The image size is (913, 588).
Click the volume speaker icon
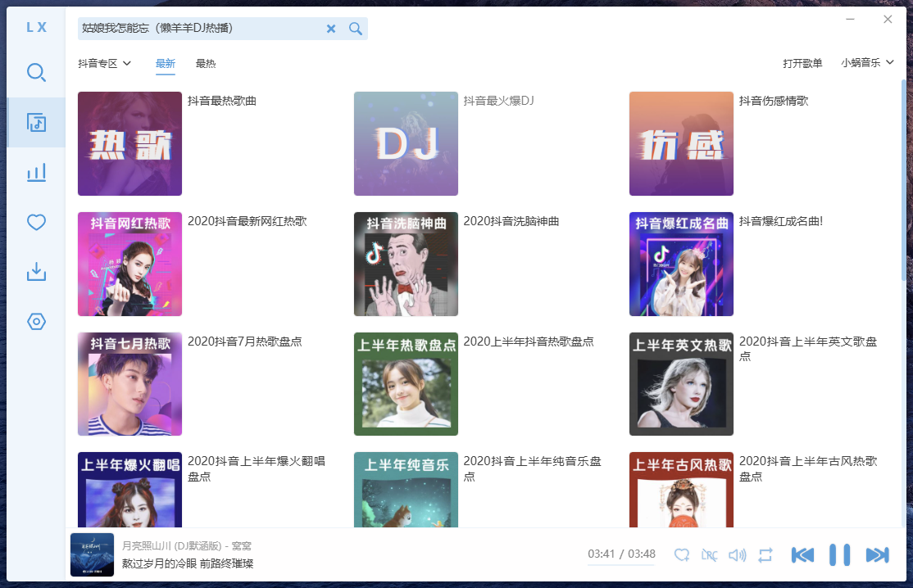click(738, 555)
